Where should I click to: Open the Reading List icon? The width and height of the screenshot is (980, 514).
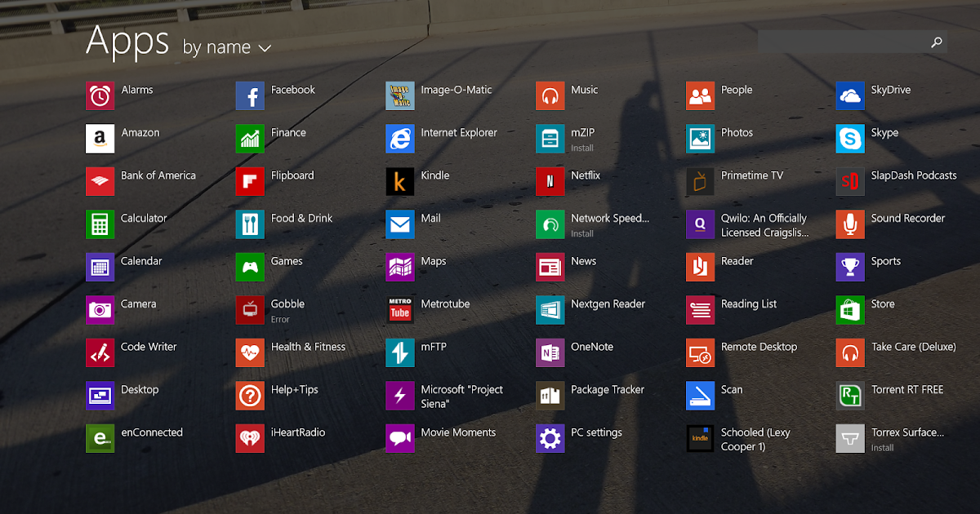pos(700,310)
